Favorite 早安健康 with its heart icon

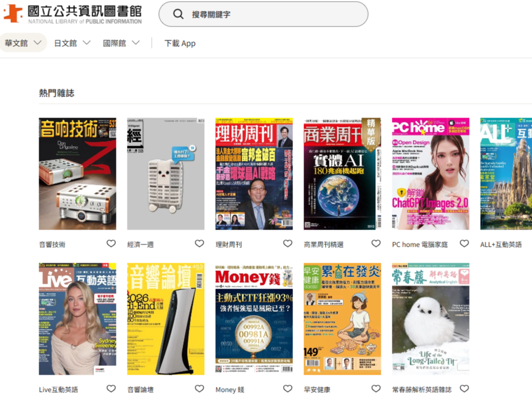376,389
